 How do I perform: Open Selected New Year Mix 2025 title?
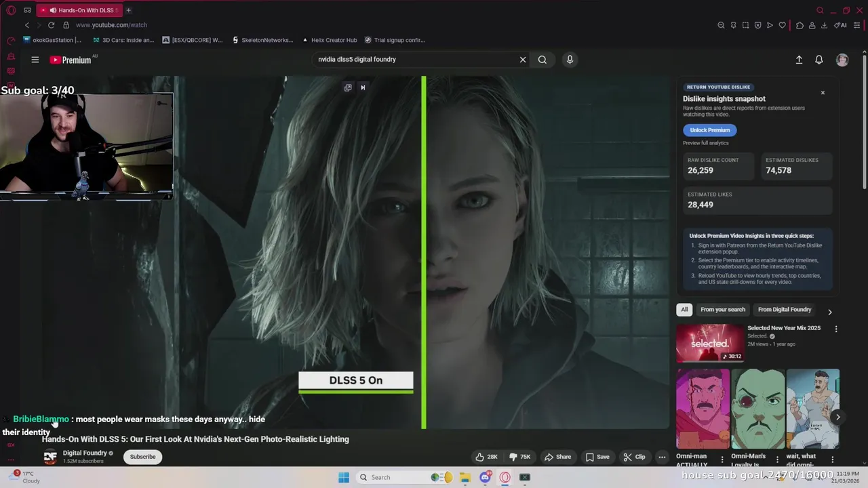(784, 328)
